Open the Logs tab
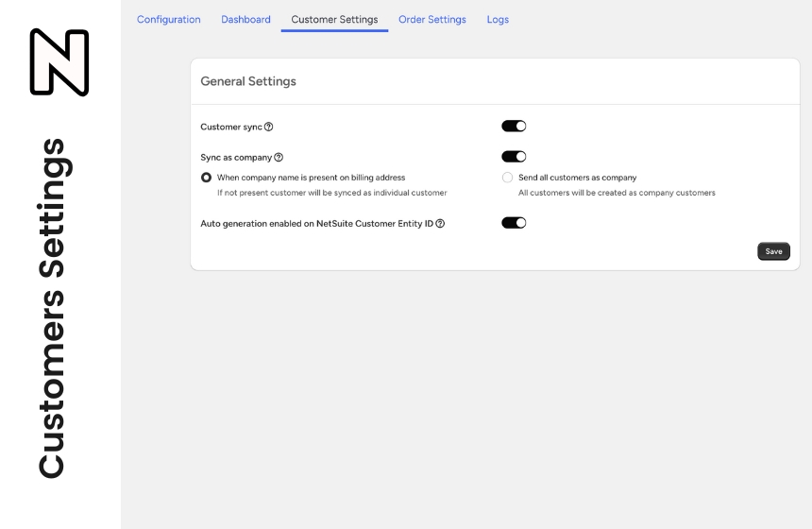The height and width of the screenshot is (529, 812). [498, 19]
